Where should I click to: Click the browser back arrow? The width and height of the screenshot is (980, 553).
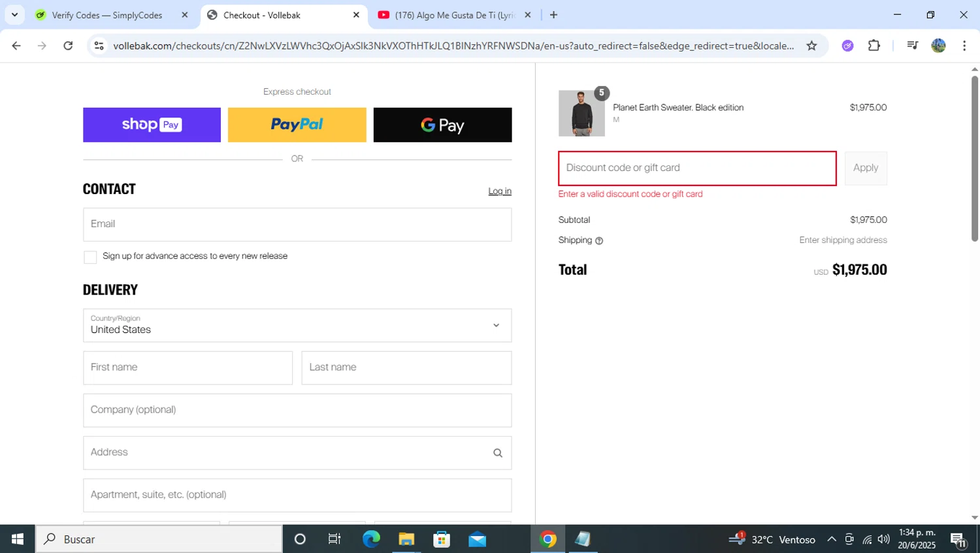(x=16, y=46)
